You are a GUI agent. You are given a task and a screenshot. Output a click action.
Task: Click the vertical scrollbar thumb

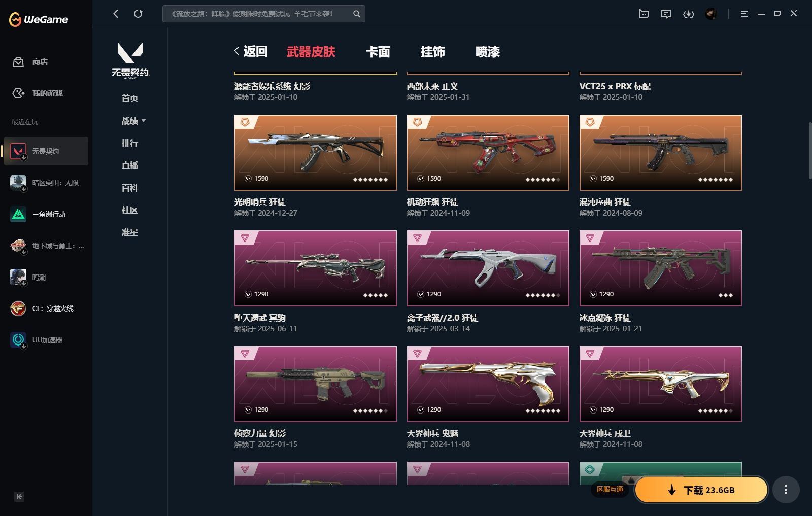click(809, 150)
